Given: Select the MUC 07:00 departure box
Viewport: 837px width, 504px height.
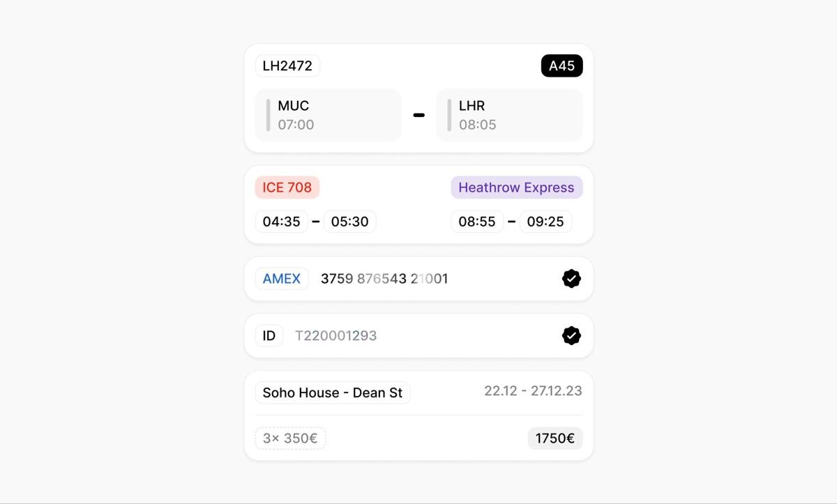Looking at the screenshot, I should (329, 115).
